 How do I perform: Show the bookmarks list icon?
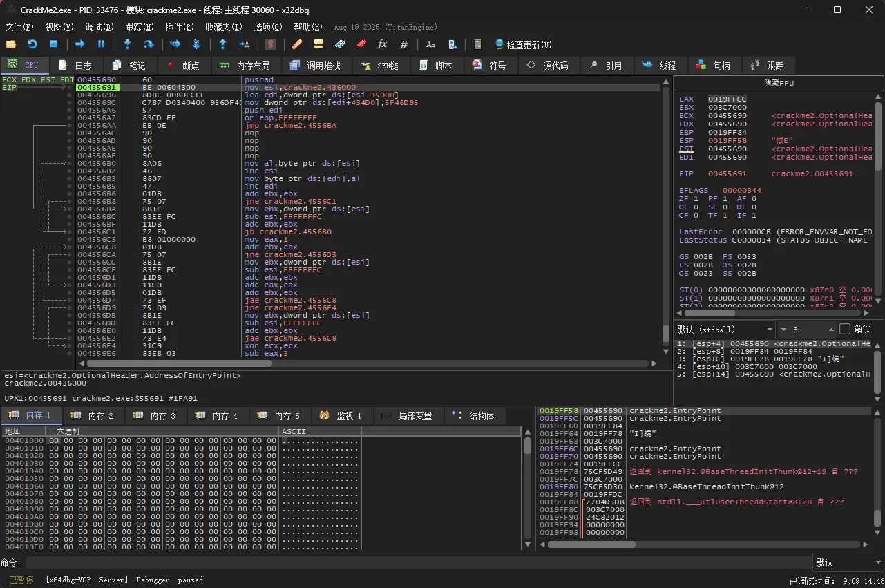[361, 44]
